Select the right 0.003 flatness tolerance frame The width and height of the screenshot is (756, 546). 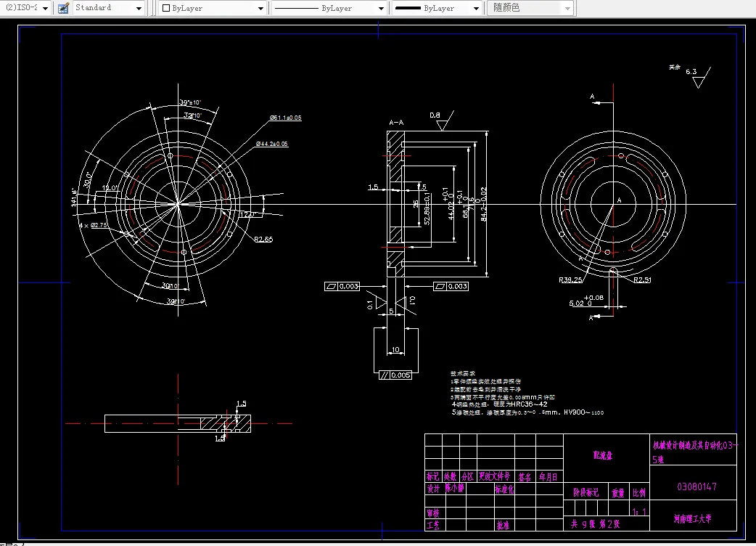[451, 287]
